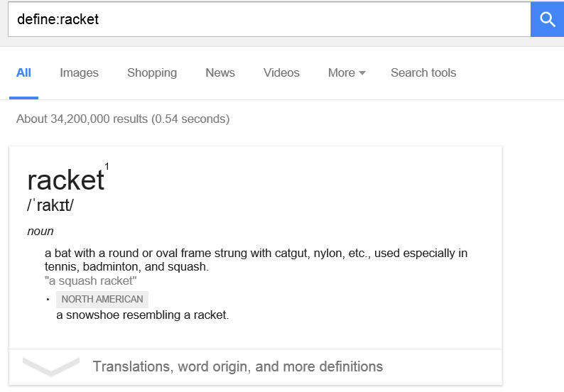Open the Videos results tab
The image size is (564, 392).
point(281,73)
